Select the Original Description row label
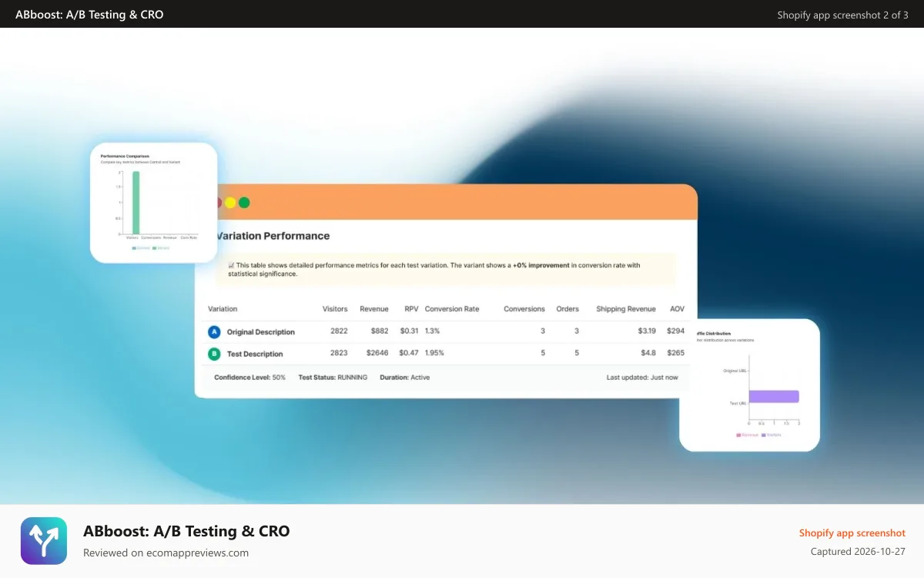The image size is (924, 578). [261, 332]
